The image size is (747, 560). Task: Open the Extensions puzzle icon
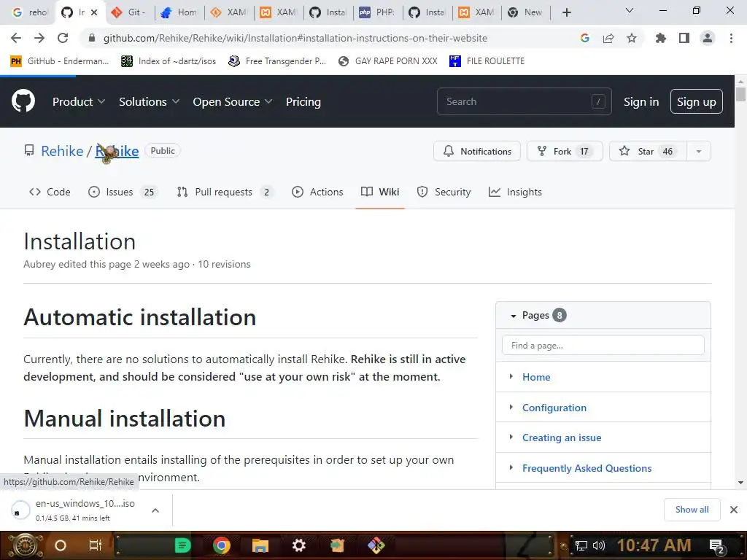(x=661, y=38)
